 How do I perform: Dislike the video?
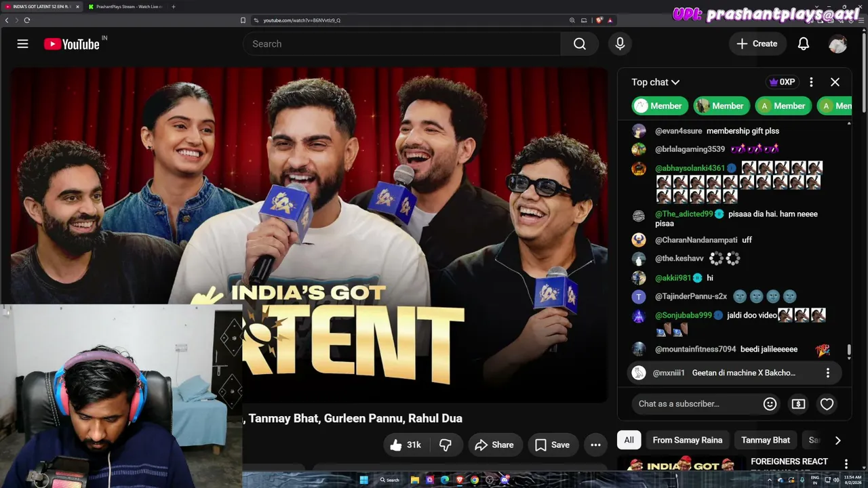446,445
